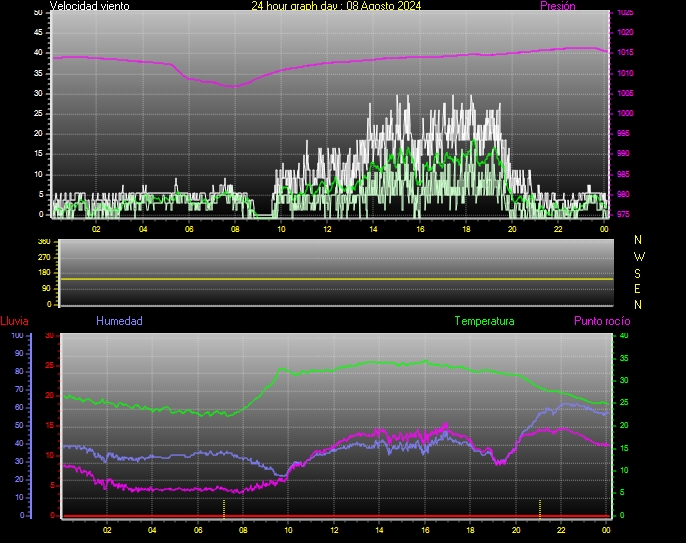The image size is (686, 543).
Task: Click the 40 value on green temperature axis
Action: click(624, 336)
